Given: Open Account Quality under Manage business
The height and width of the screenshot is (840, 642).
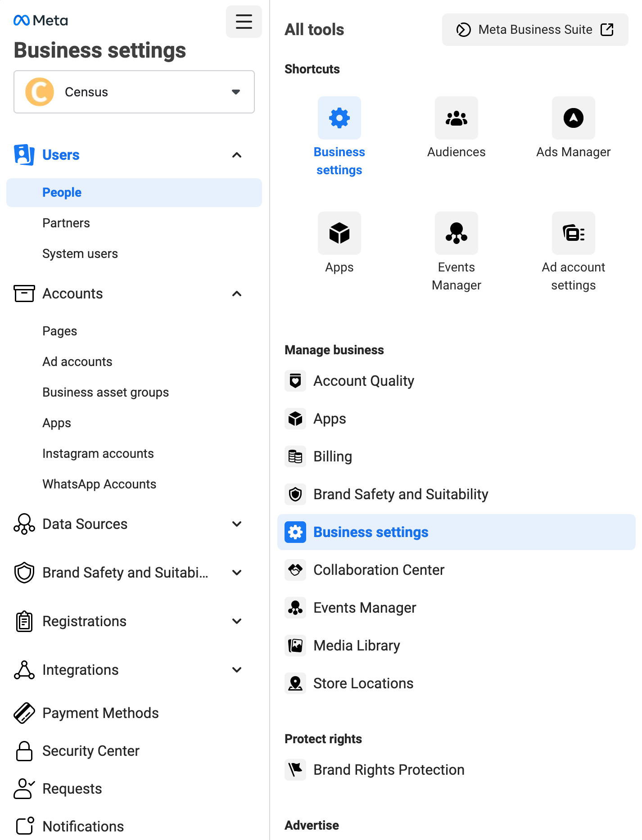Looking at the screenshot, I should (363, 381).
